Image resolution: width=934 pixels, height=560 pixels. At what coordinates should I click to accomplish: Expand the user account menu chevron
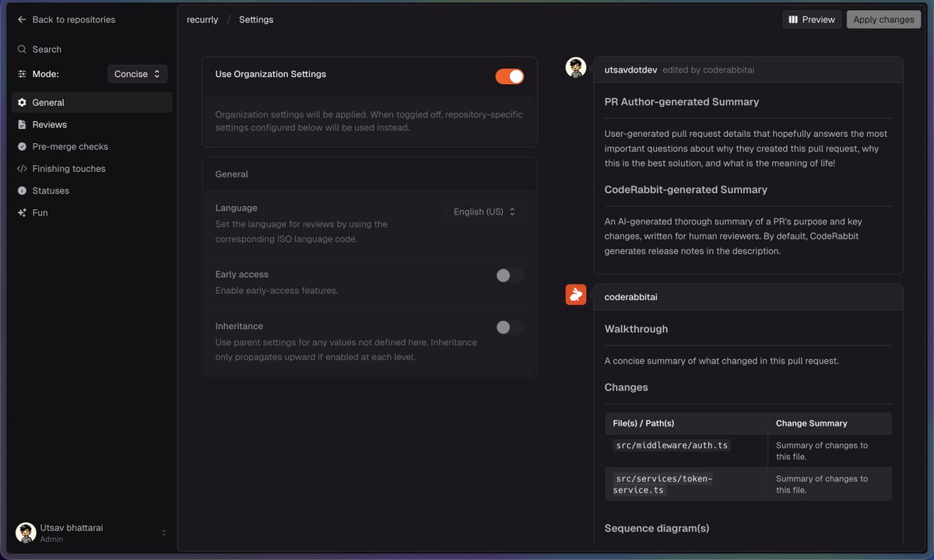coord(163,533)
